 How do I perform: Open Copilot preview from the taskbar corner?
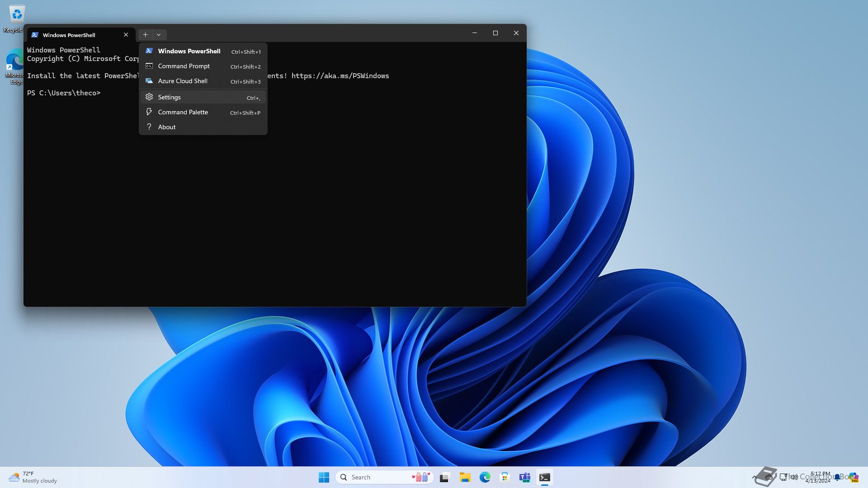click(x=853, y=477)
